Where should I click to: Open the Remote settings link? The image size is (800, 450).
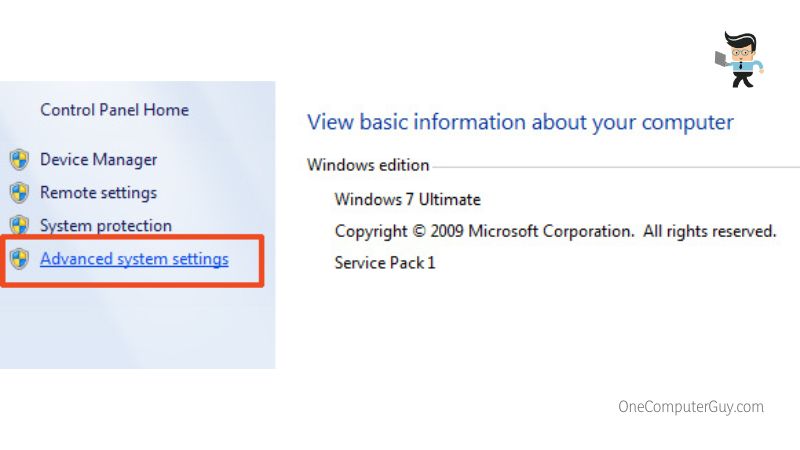tap(98, 193)
